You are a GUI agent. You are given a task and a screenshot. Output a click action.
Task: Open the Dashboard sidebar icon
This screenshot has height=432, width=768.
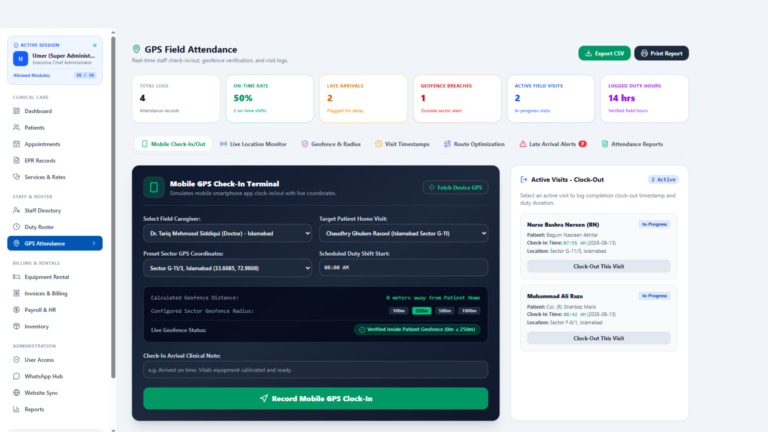[17, 111]
